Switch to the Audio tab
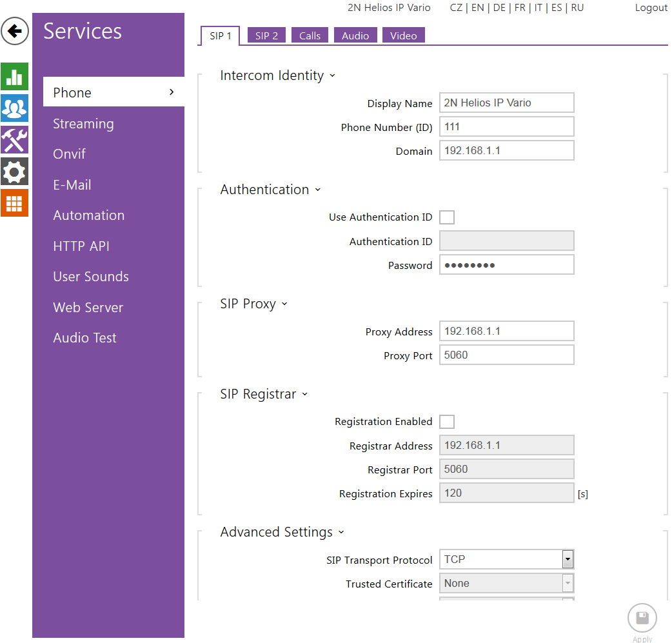672x643 pixels. (x=355, y=36)
